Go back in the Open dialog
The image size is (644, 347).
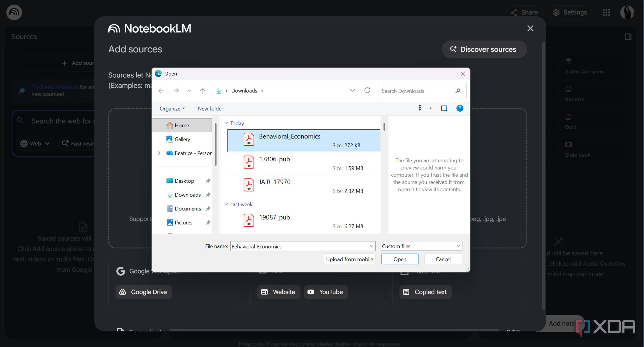[161, 91]
